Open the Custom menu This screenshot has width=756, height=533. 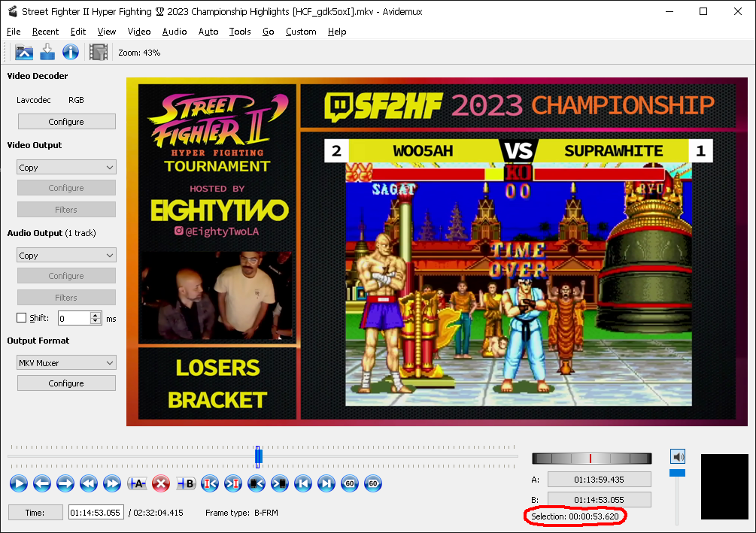[301, 32]
